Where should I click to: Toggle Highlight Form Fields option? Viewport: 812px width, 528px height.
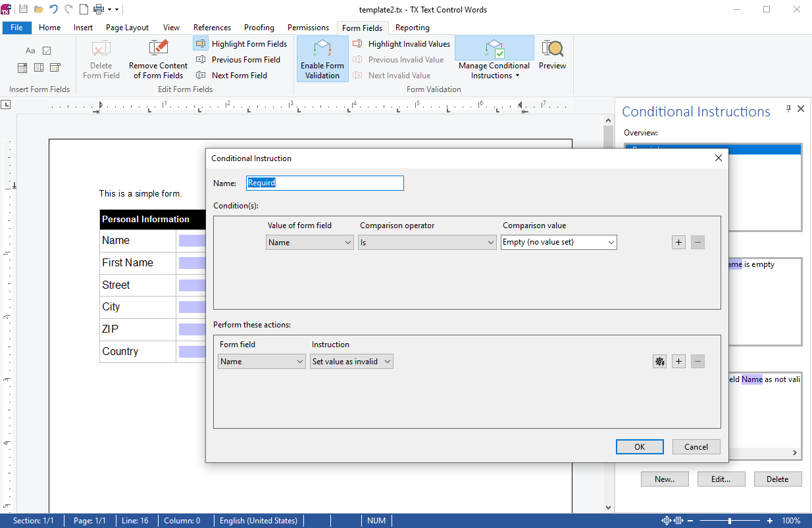point(241,44)
